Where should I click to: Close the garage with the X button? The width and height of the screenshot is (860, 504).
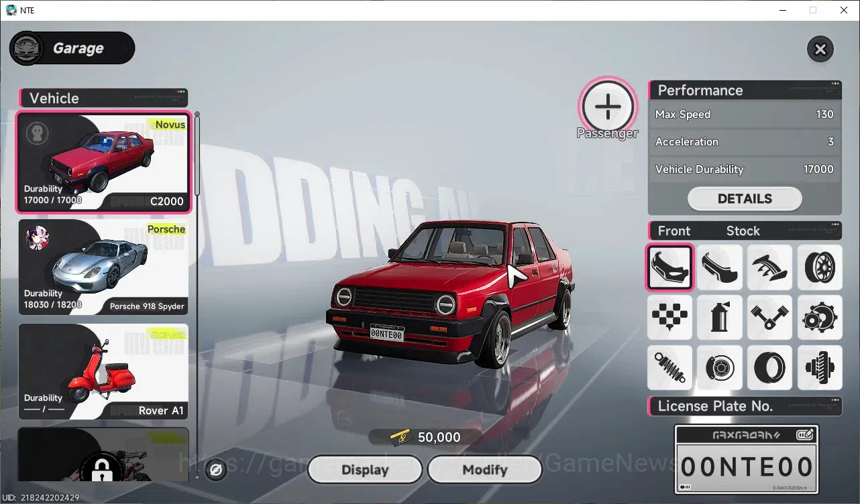pyautogui.click(x=820, y=49)
